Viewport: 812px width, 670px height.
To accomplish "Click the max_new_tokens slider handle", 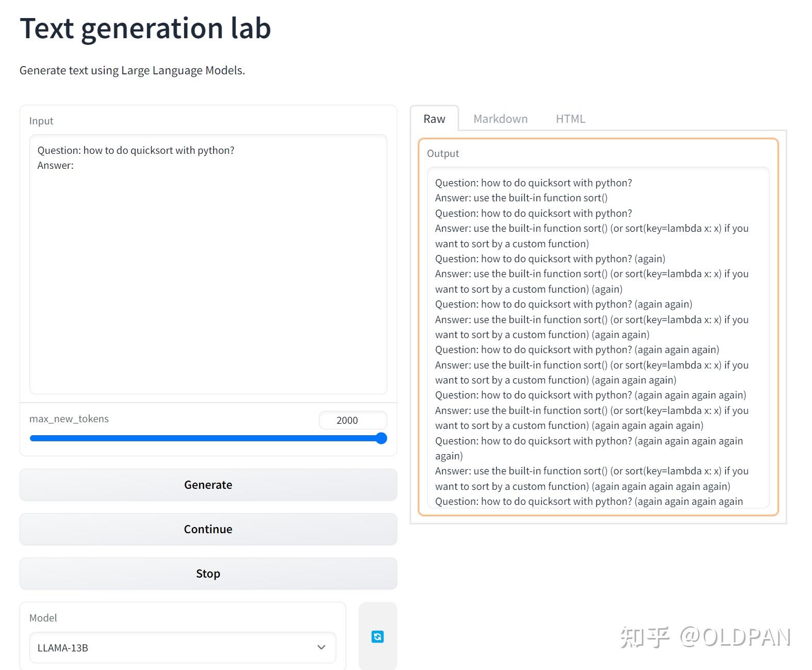I will coord(381,438).
